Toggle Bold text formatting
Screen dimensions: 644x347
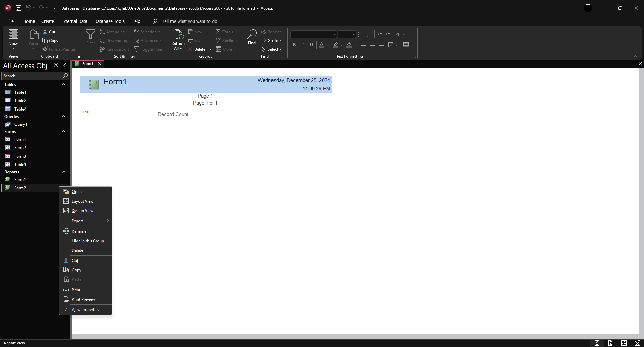tap(294, 45)
